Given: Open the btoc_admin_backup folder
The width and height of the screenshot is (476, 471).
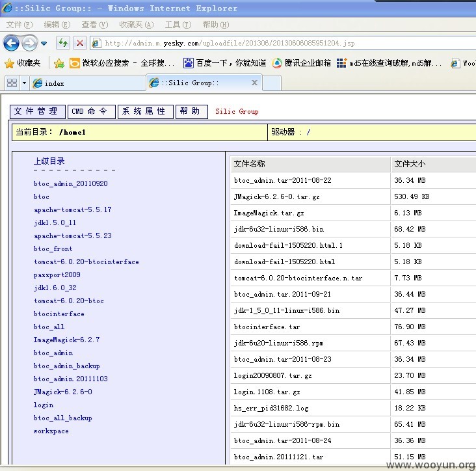Looking at the screenshot, I should [x=67, y=366].
